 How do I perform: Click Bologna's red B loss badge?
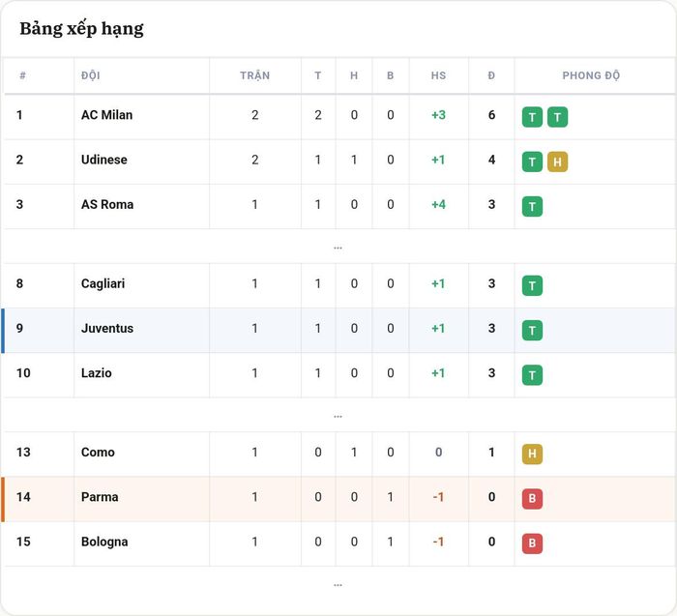point(532,543)
